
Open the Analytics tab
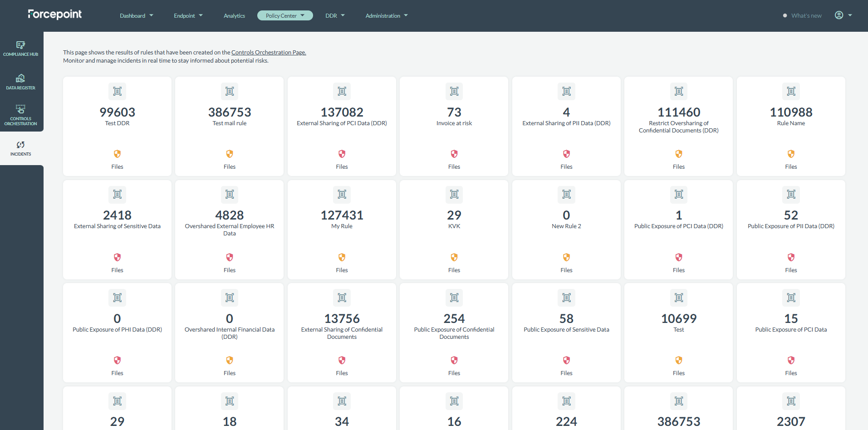tap(234, 15)
